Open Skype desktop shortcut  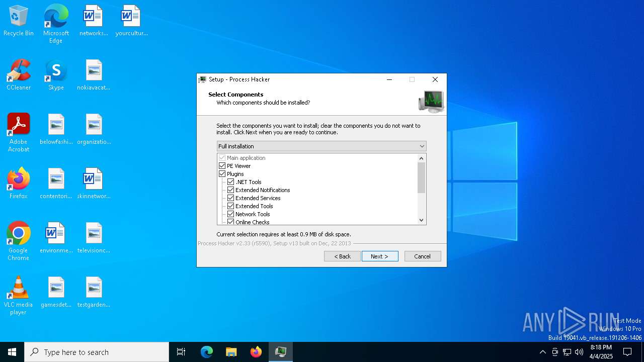tap(56, 75)
